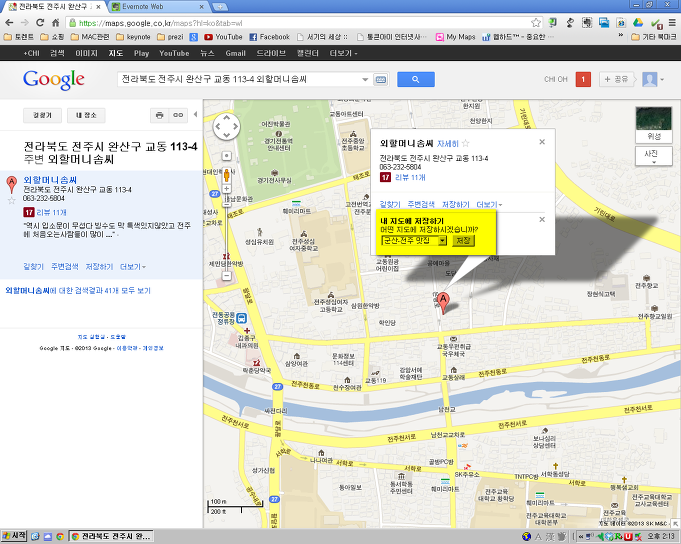Open a new browser tab

click(x=220, y=7)
